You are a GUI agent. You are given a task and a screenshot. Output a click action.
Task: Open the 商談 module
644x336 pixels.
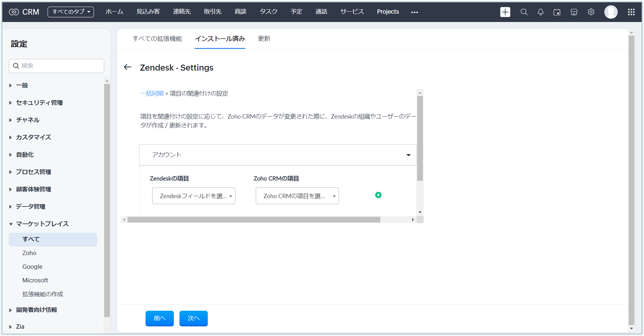[240, 12]
